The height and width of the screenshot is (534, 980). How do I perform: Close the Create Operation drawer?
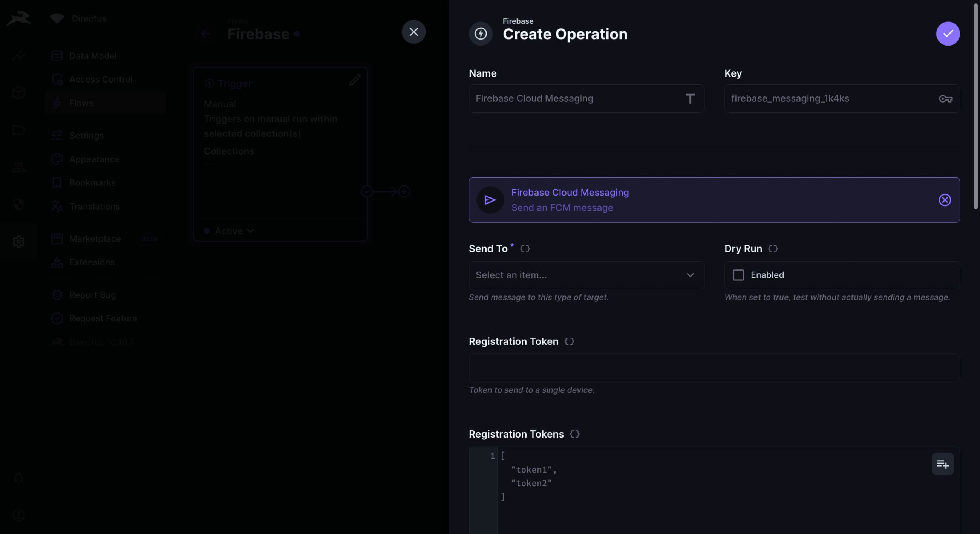click(413, 32)
